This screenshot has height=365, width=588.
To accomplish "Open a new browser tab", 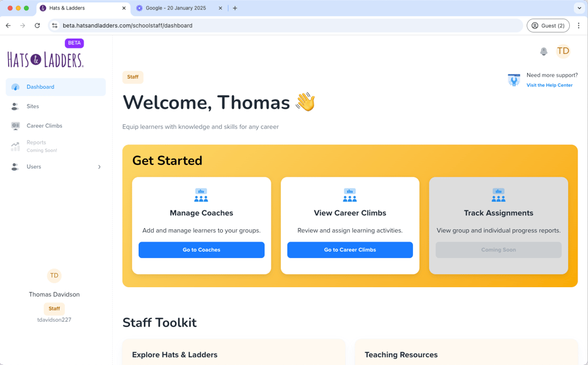I will [x=235, y=8].
